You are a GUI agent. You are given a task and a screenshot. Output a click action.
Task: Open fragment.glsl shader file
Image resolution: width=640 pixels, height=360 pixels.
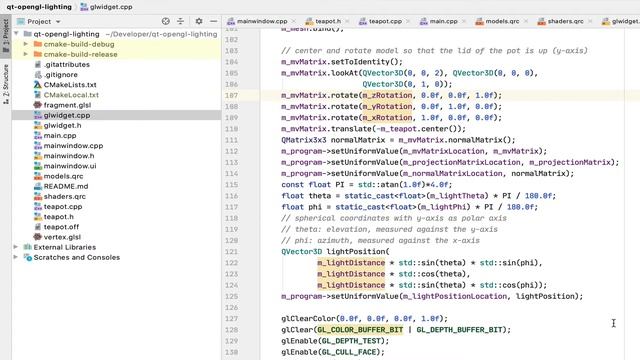pyautogui.click(x=67, y=105)
